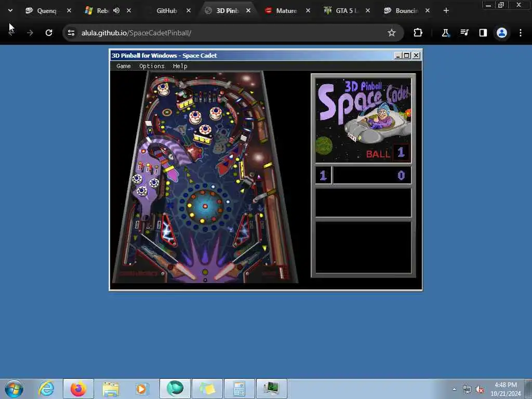
Task: Switch to the GTA 5 browser tab
Action: (x=346, y=11)
